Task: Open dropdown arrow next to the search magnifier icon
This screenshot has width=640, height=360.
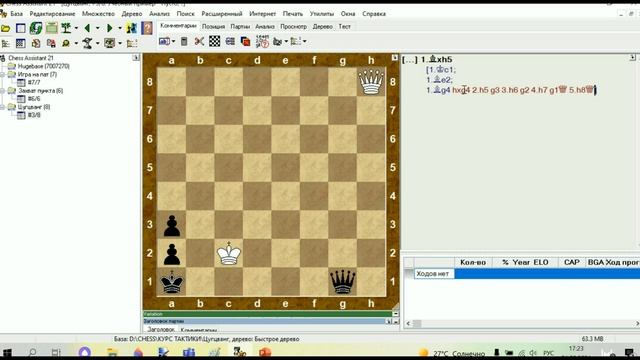Action: pos(76,43)
